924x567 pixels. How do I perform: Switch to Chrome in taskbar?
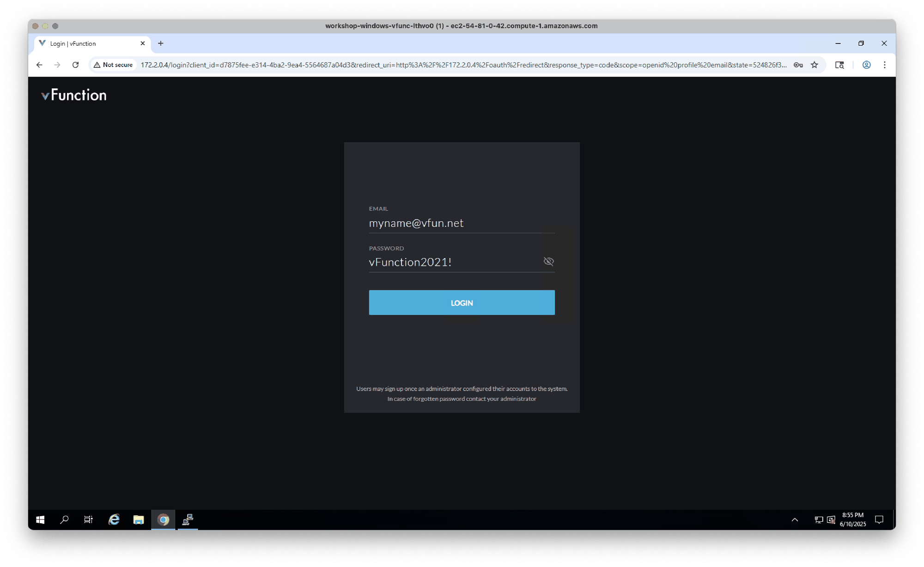pyautogui.click(x=163, y=519)
